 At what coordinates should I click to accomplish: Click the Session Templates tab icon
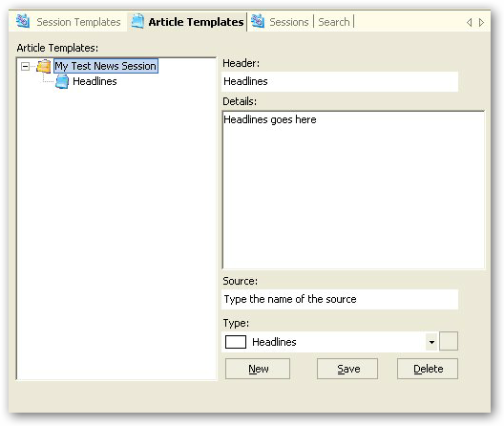point(23,21)
